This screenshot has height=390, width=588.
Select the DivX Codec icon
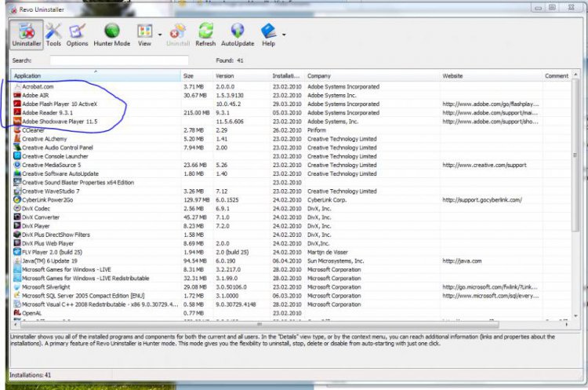tap(17, 208)
